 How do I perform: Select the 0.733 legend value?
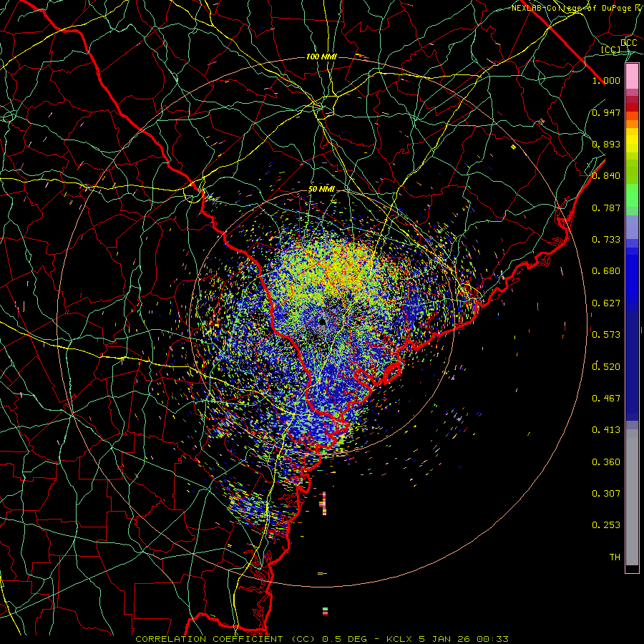pos(606,240)
